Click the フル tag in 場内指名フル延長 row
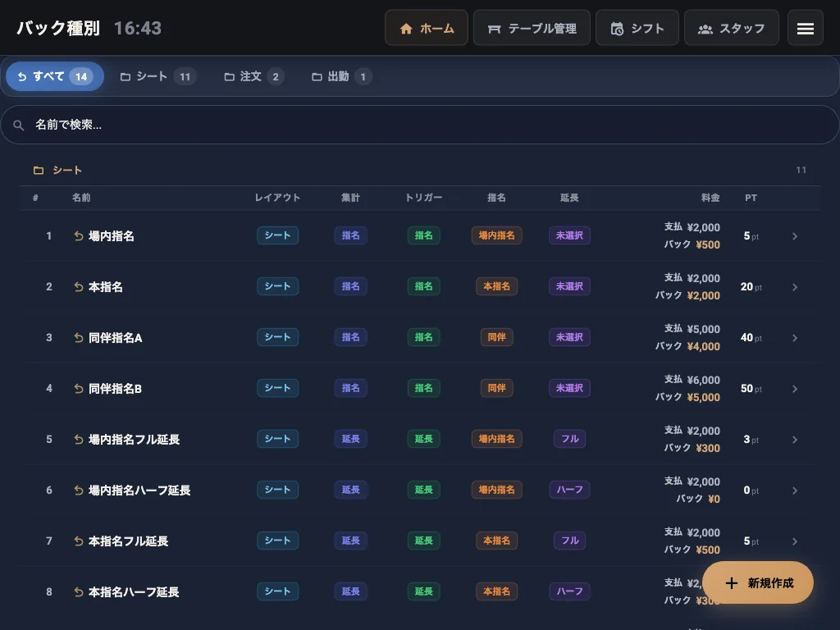This screenshot has width=840, height=630. tap(569, 439)
